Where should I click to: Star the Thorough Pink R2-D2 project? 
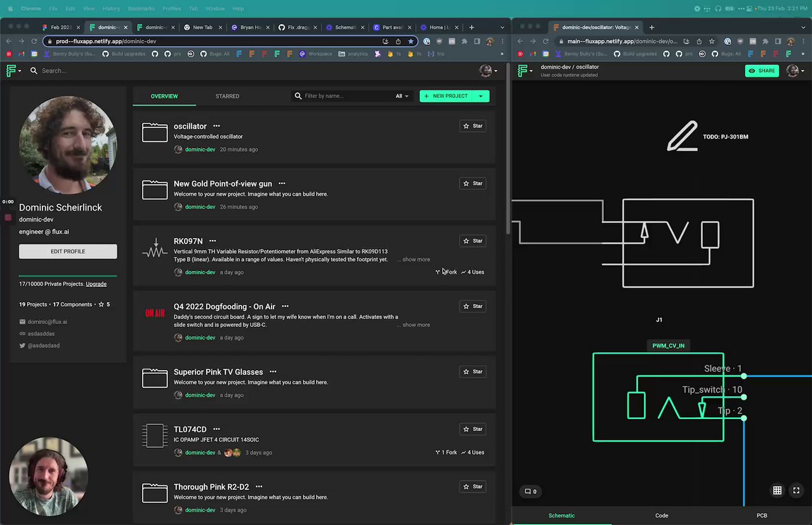click(473, 486)
